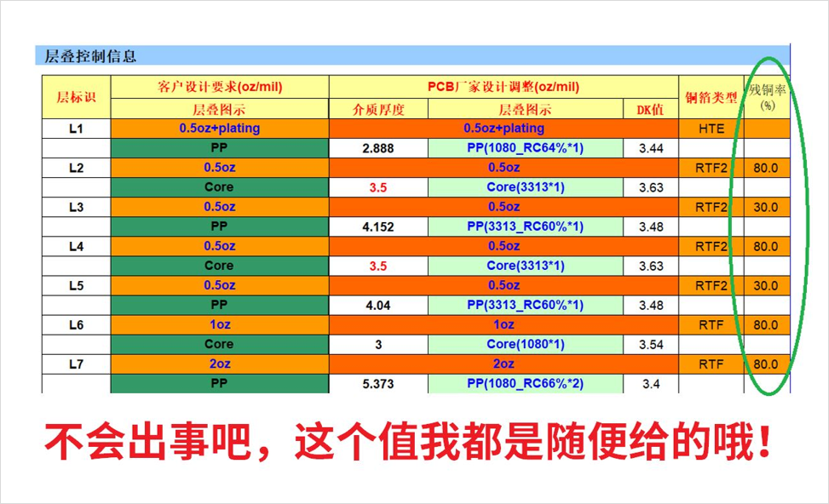This screenshot has height=504, width=829.
Task: Select the PCB厂家设计调整(oz/mil) header
Action: coord(504,87)
